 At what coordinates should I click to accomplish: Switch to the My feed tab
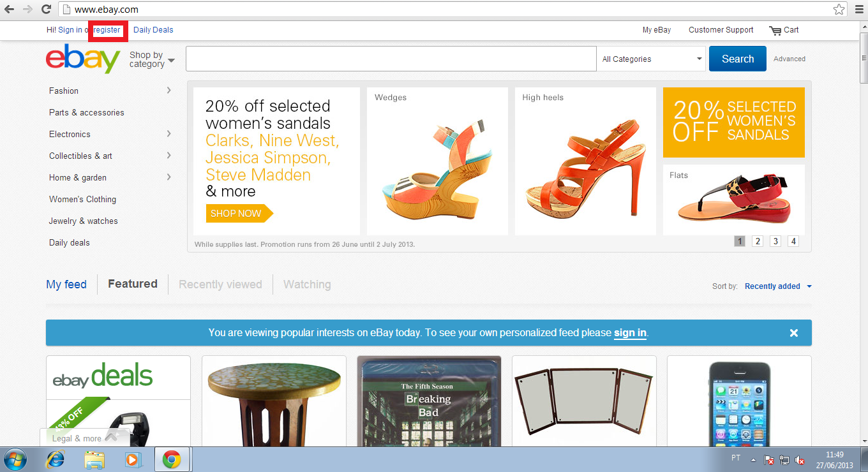coord(66,284)
